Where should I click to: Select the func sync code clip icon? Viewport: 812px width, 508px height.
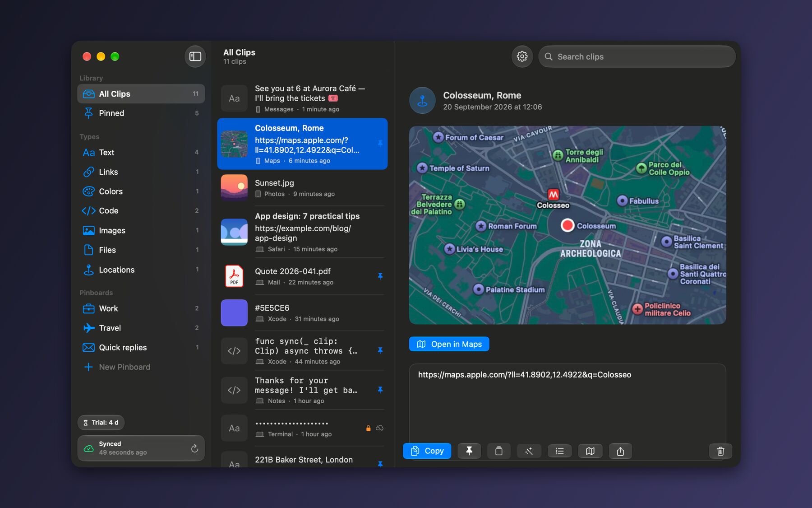coord(234,351)
